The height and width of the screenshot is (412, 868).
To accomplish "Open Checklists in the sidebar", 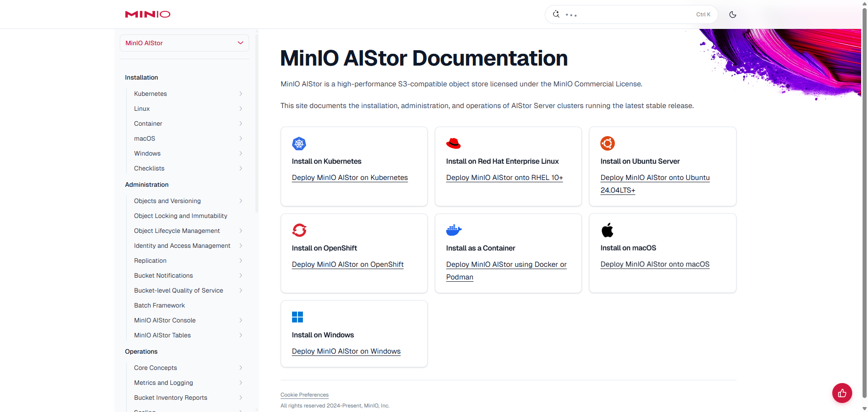I will [149, 168].
